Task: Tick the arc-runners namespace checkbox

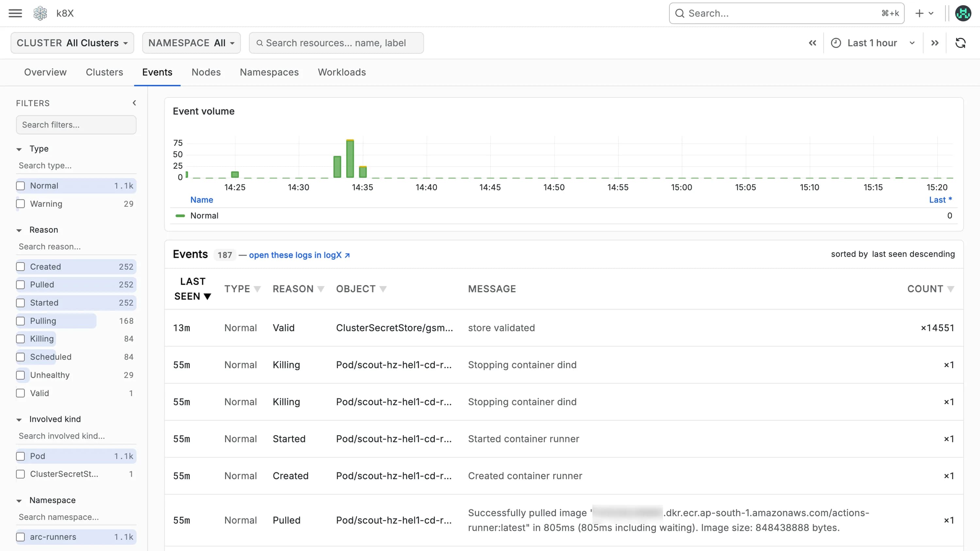Action: coord(21,537)
